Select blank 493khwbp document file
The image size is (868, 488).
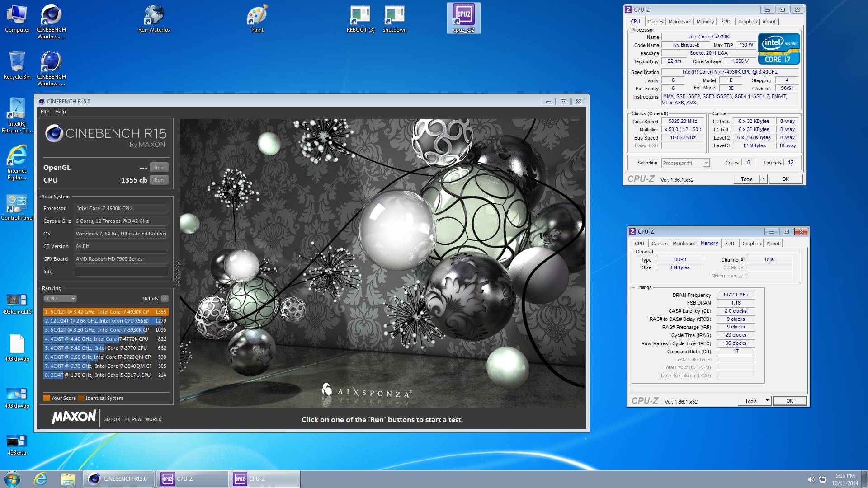(x=17, y=348)
